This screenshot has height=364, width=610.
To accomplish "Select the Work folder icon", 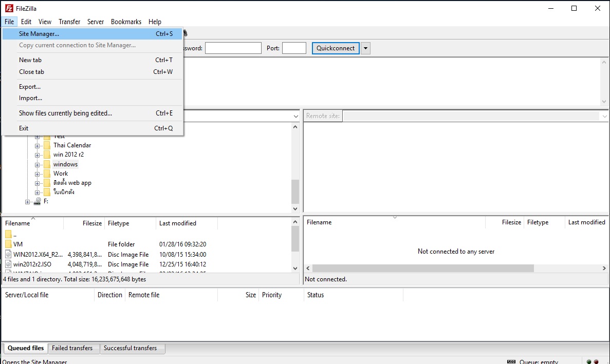I will [47, 174].
